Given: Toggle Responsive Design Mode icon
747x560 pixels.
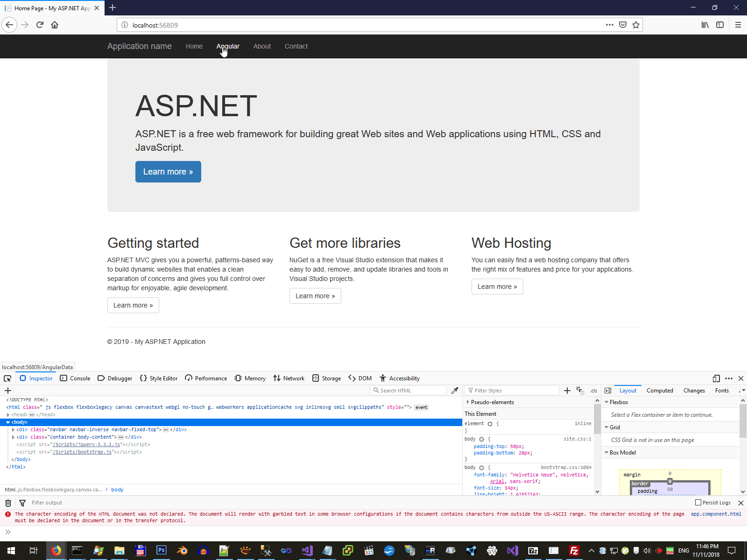Looking at the screenshot, I should point(716,378).
